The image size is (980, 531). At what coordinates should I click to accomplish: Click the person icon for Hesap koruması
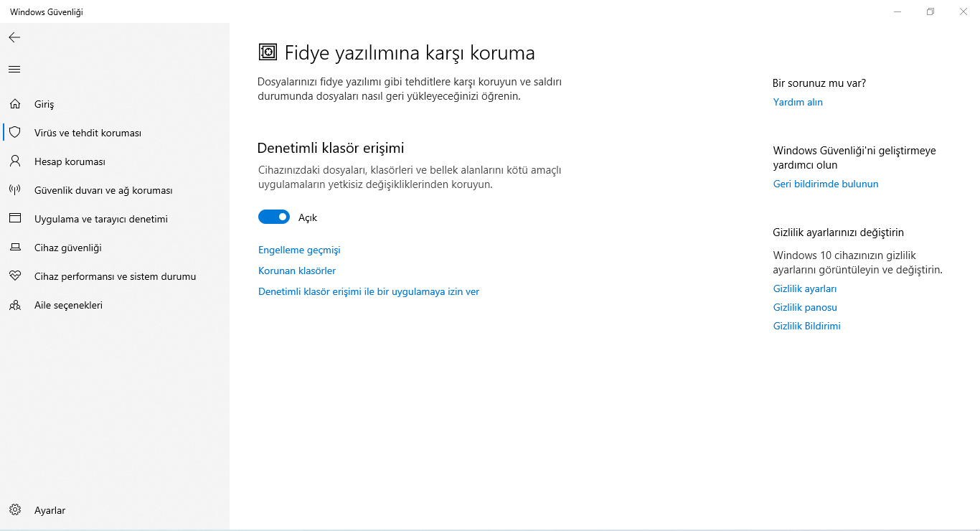[14, 161]
